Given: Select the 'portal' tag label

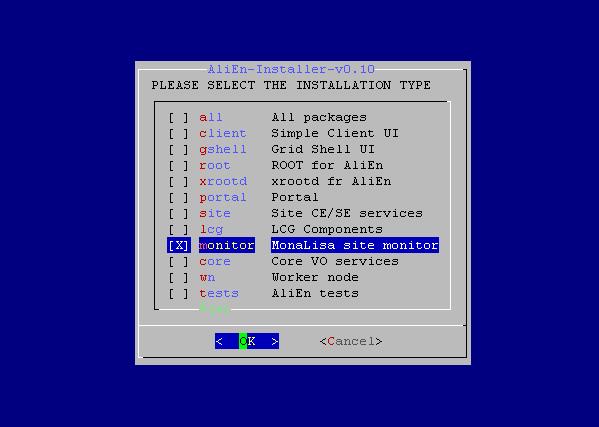Looking at the screenshot, I should pos(223,198).
